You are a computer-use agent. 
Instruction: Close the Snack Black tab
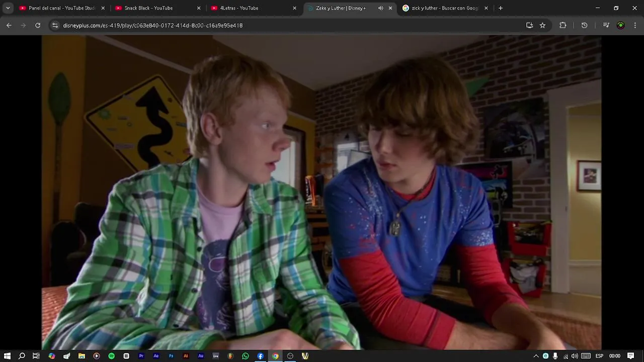click(x=199, y=8)
